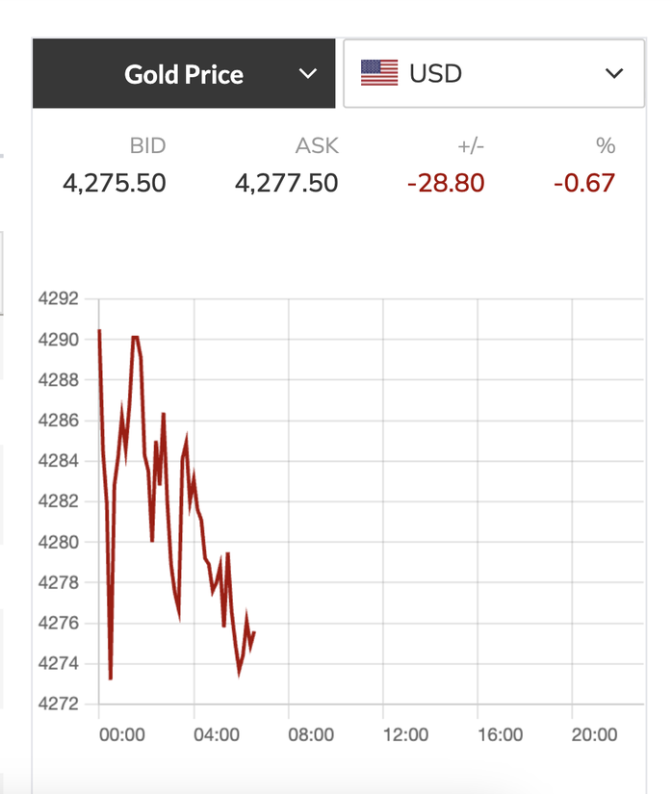Click the 4292 mark on the price axis
Screen dimensions: 672x794
[60, 298]
